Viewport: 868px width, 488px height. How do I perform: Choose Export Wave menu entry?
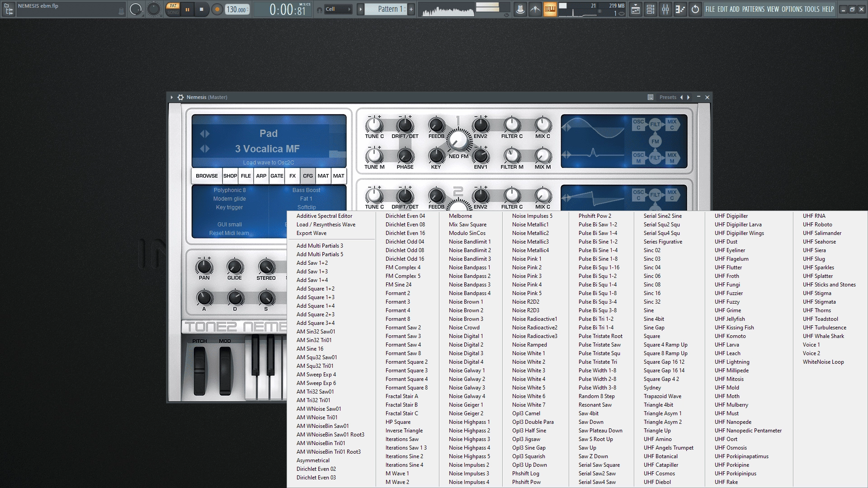[x=311, y=233]
